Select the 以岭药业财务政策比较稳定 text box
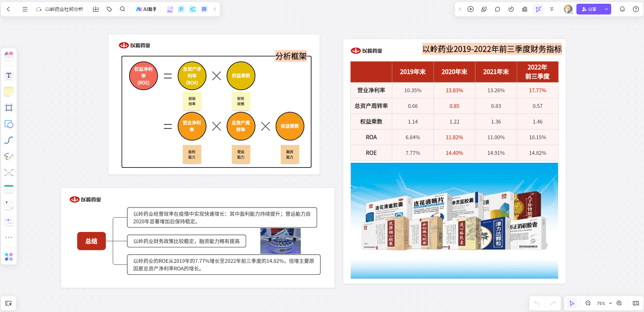 pyautogui.click(x=187, y=241)
